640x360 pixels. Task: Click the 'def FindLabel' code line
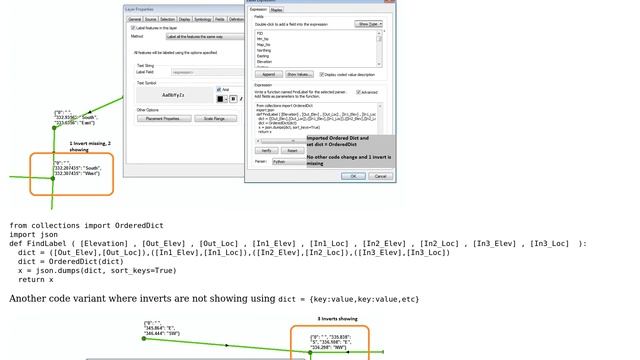point(298,243)
